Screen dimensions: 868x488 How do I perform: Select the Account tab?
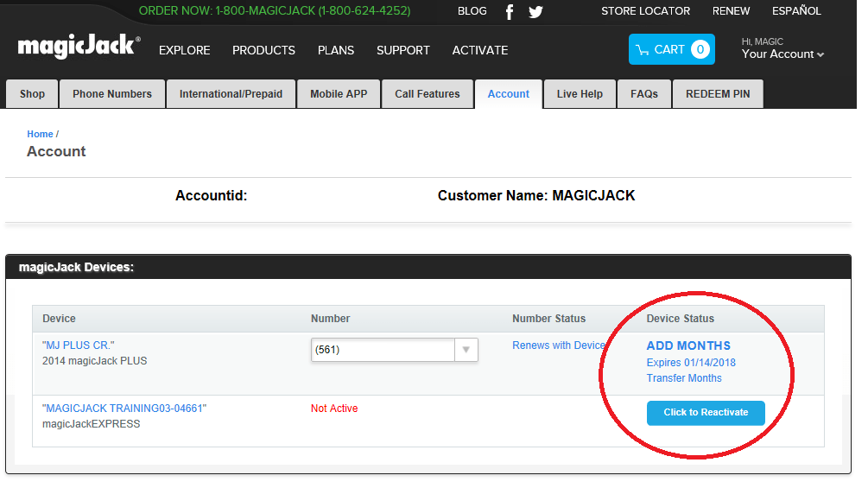[508, 94]
